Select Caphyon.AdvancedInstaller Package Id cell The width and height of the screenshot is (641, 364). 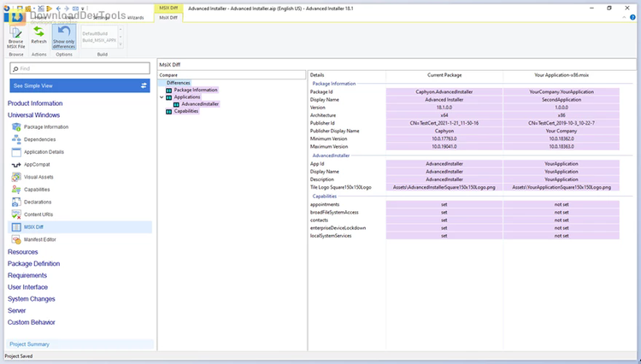(444, 92)
